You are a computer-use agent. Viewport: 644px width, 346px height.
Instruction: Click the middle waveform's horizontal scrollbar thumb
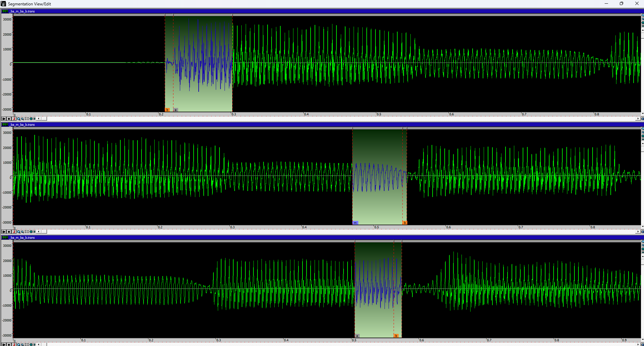[44, 232]
